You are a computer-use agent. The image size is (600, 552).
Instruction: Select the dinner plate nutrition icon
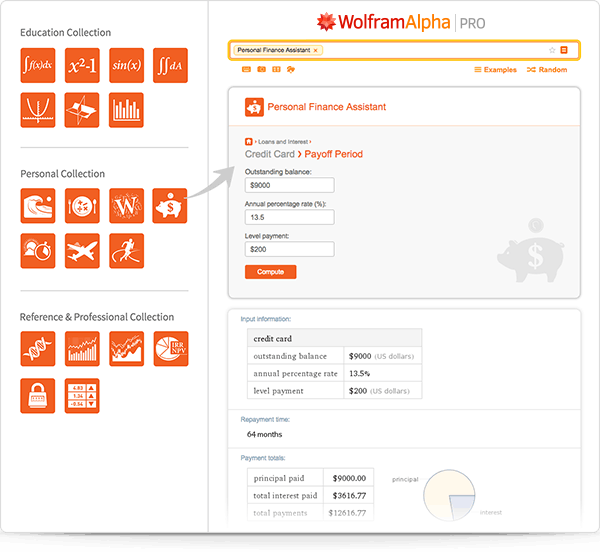pyautogui.click(x=82, y=205)
